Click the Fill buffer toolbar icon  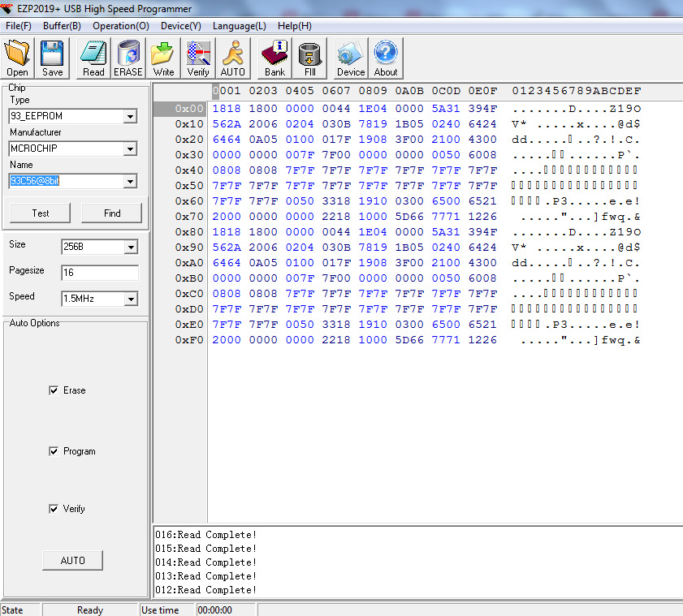pos(309,58)
